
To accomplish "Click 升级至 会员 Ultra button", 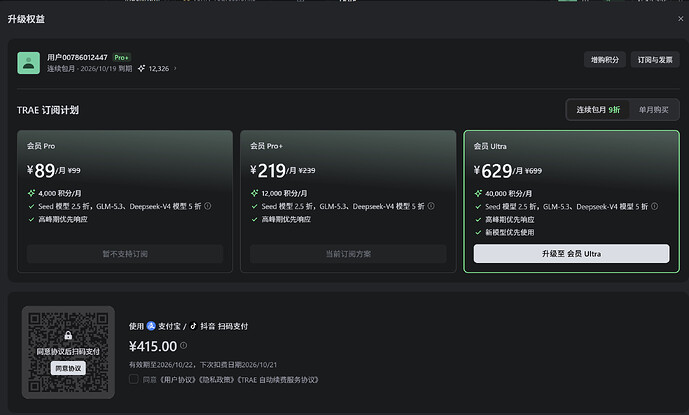I will (x=571, y=254).
